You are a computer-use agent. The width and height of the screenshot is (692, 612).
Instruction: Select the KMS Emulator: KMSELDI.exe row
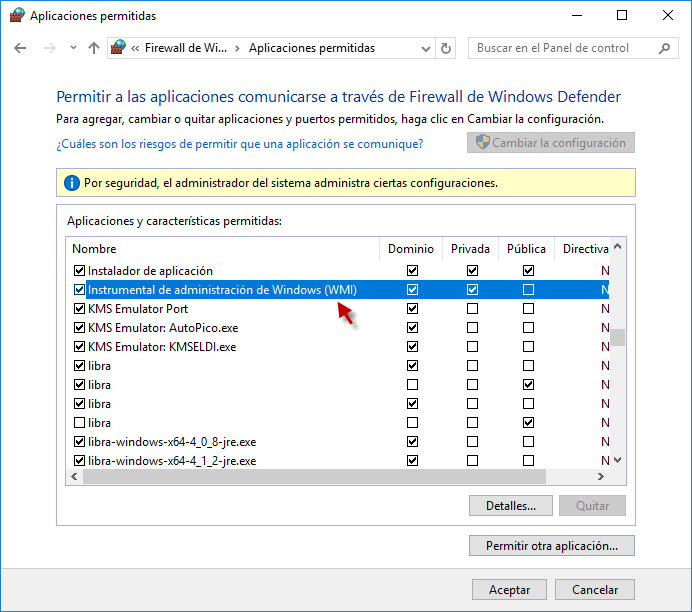338,346
